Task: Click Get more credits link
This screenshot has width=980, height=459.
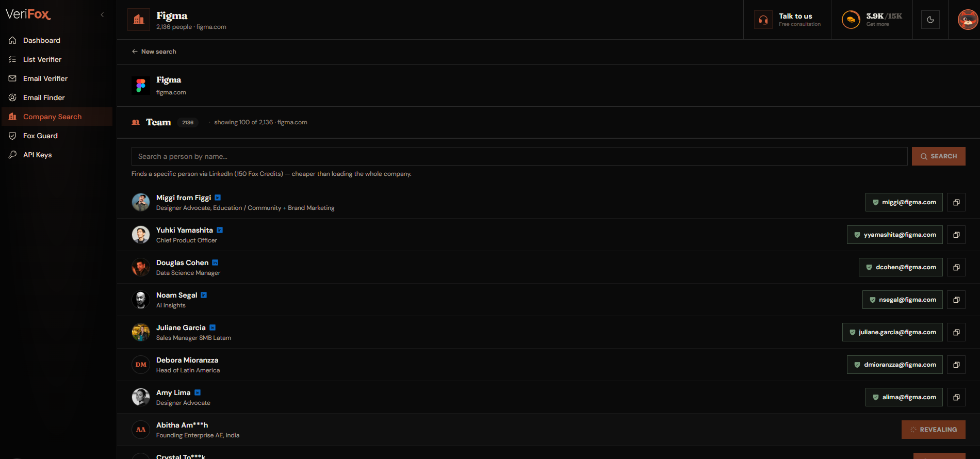Action: click(x=877, y=24)
